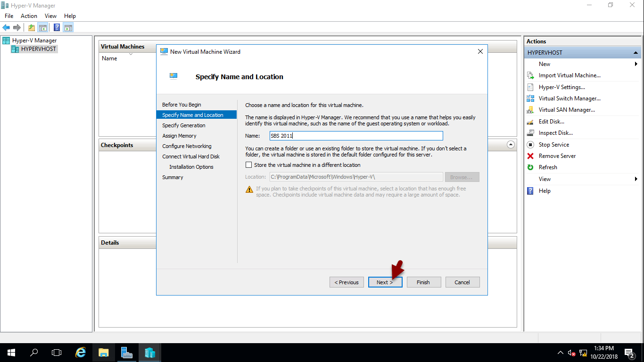Click Virtual SAN Manager icon
The width and height of the screenshot is (644, 362).
click(530, 110)
